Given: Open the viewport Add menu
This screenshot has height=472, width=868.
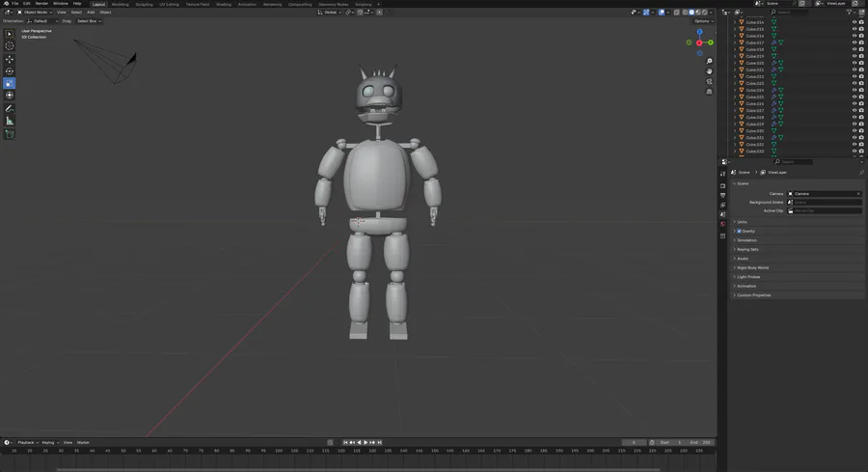Looking at the screenshot, I should 91,13.
